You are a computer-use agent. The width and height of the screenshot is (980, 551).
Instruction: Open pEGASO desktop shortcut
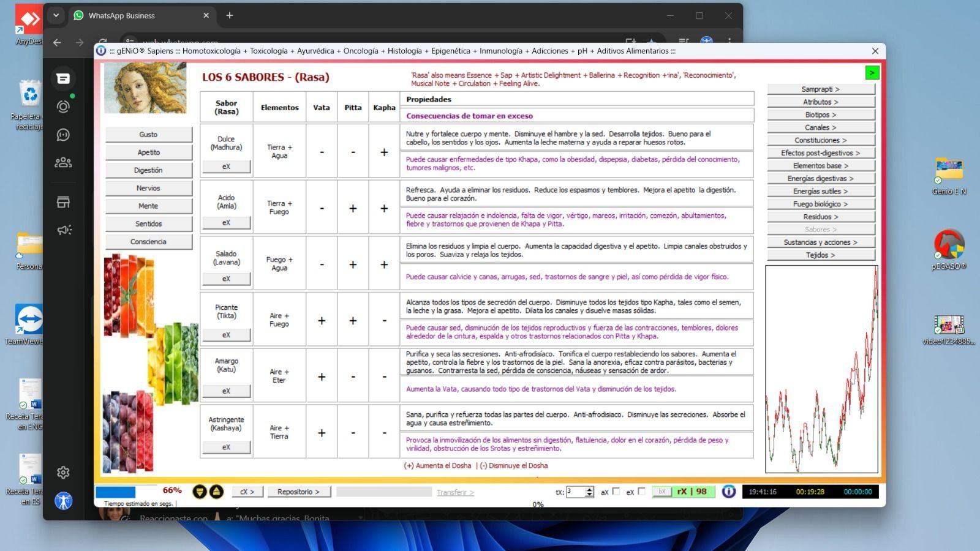[949, 250]
